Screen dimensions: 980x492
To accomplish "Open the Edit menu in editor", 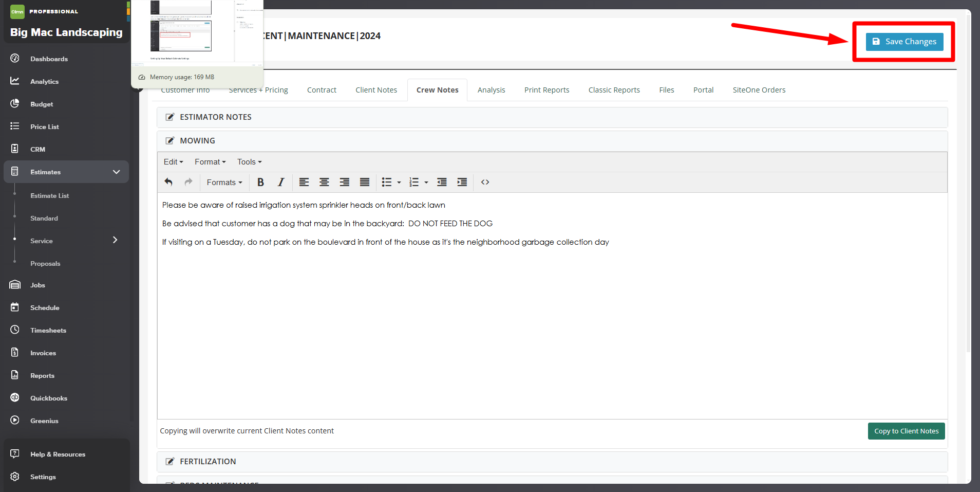I will 174,161.
